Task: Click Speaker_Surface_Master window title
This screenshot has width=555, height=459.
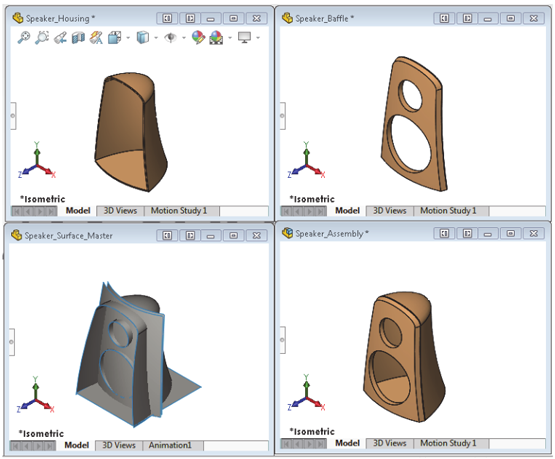Action: [68, 236]
